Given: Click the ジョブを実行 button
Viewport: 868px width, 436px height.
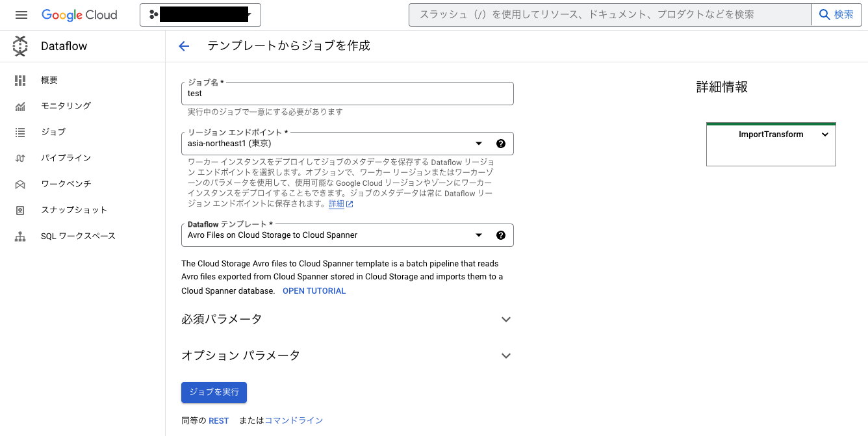Looking at the screenshot, I should (x=214, y=392).
